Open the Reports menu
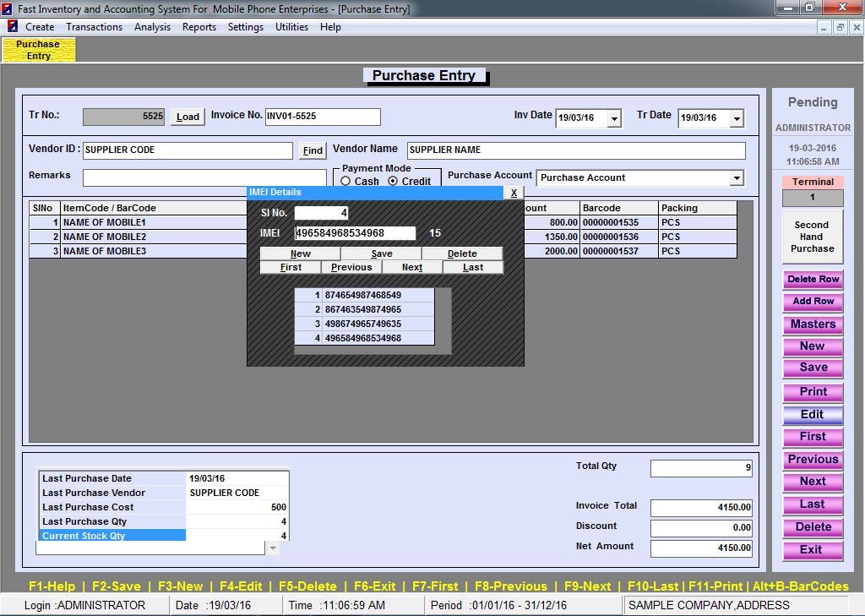This screenshot has width=865, height=616. click(199, 27)
